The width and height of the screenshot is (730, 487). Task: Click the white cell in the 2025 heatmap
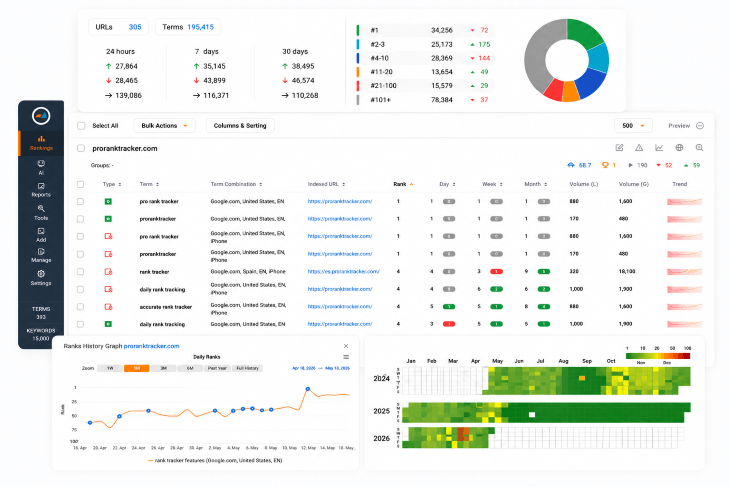coord(532,414)
